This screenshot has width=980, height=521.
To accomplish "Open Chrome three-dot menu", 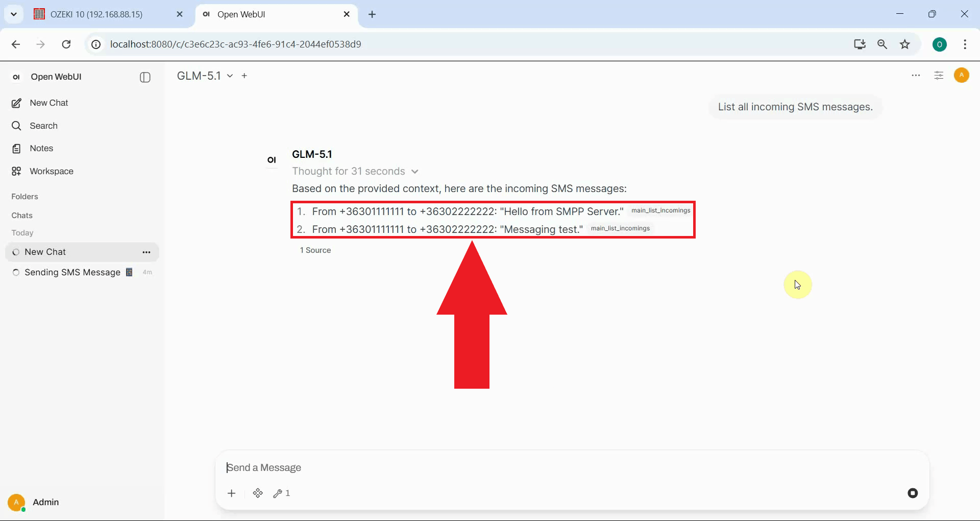I will point(965,44).
